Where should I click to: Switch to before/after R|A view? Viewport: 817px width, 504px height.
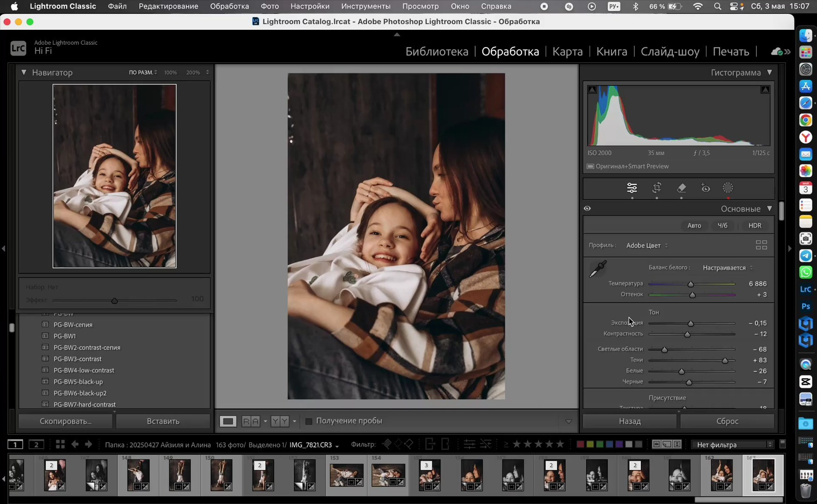pos(251,421)
